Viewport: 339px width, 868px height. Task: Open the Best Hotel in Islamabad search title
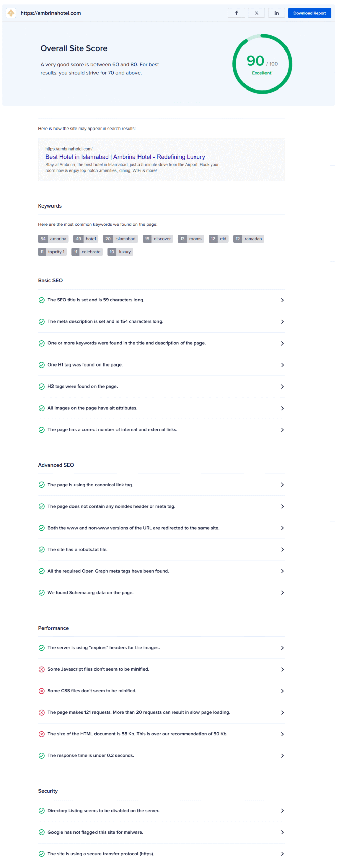[x=125, y=157]
